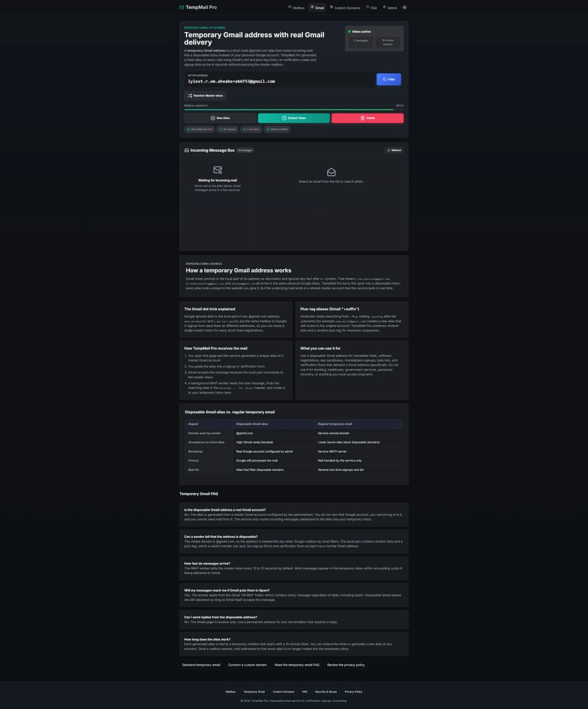
Task: Click FAQ 'Is the disposable Gmail address a real Gmail account?'
Action: coord(225,510)
